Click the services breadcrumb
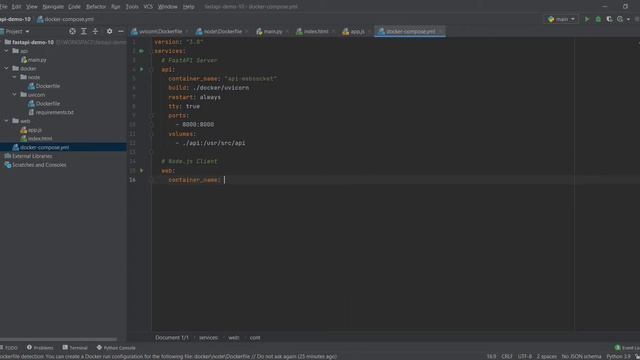The image size is (640, 360). pos(208,338)
